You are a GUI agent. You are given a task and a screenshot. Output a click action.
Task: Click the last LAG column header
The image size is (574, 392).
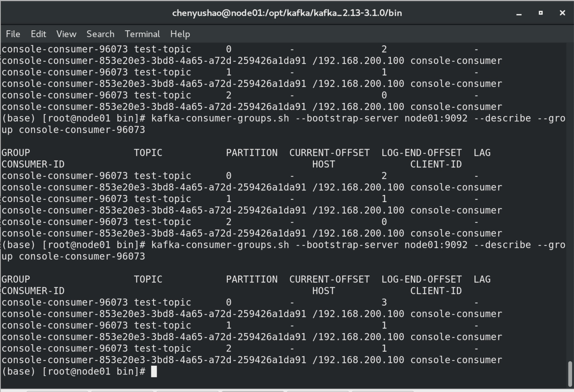click(482, 279)
